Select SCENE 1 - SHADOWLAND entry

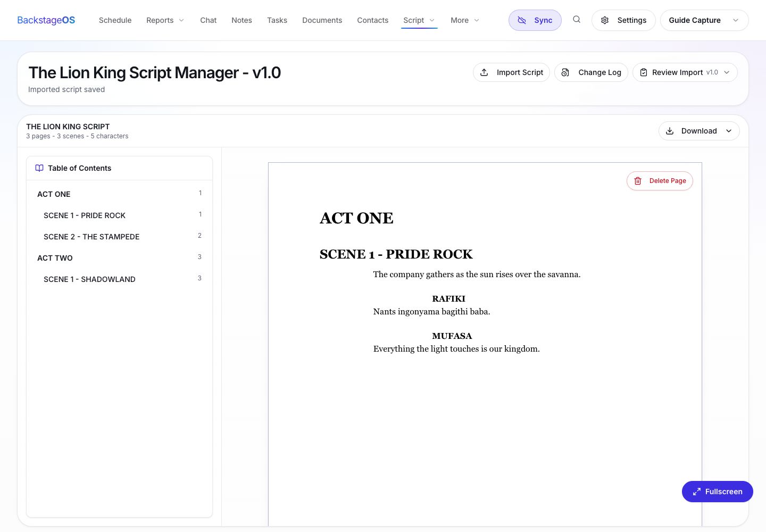tap(119, 279)
